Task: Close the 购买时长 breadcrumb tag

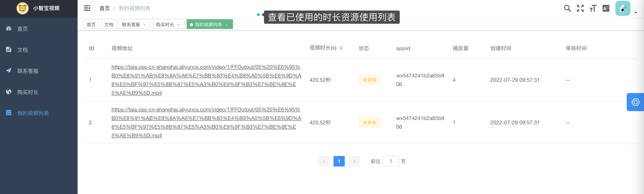Action: 178,24
